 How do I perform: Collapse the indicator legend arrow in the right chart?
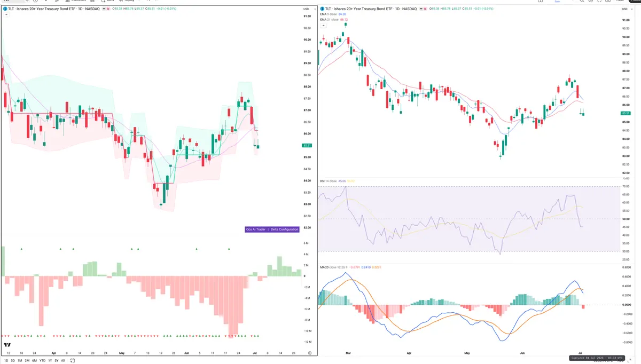tap(324, 26)
